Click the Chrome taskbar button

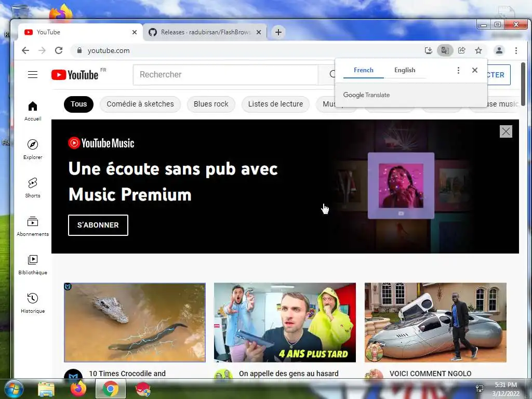tap(111, 389)
